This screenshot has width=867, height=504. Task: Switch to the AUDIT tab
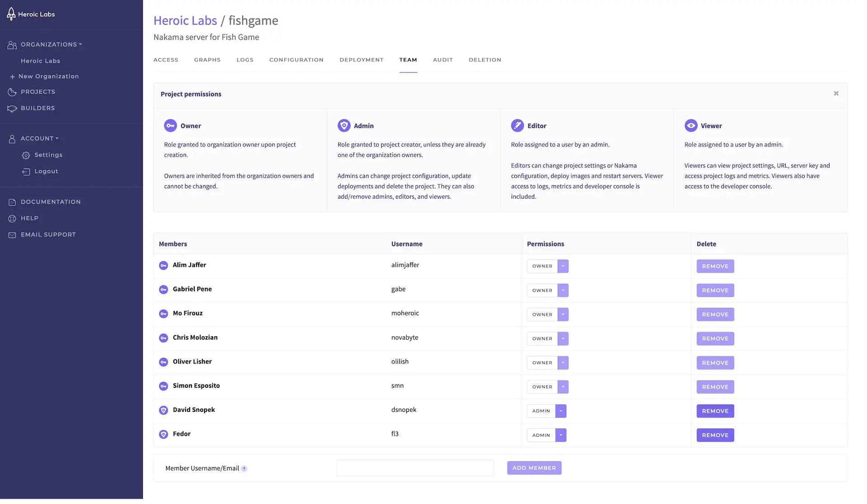click(x=443, y=60)
